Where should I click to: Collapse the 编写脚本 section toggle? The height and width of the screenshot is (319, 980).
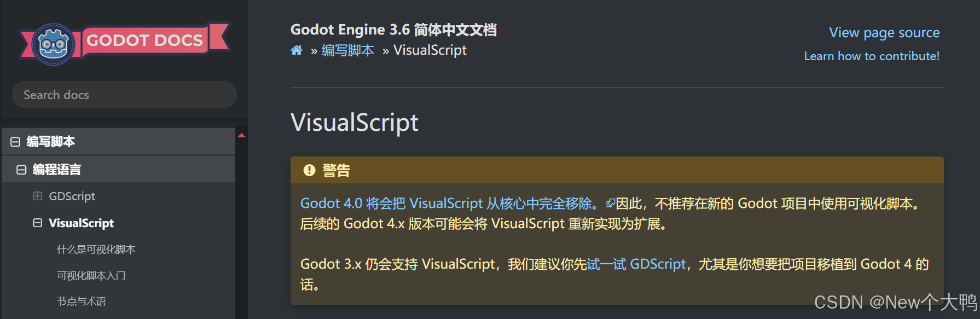pos(15,142)
